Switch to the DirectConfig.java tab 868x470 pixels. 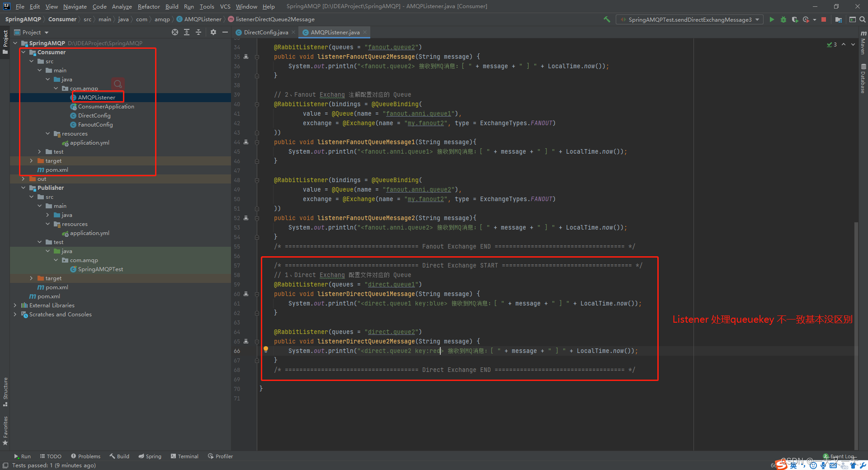click(x=265, y=32)
